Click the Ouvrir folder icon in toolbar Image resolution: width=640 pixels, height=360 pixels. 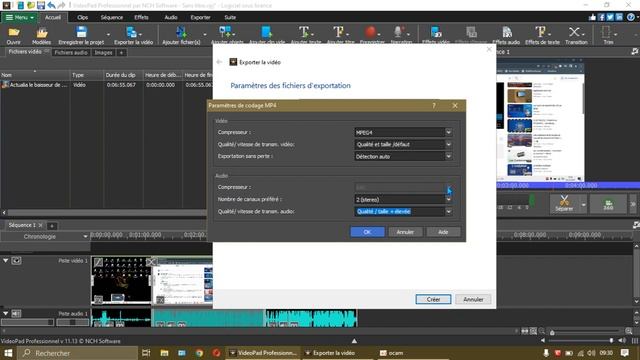tap(13, 33)
